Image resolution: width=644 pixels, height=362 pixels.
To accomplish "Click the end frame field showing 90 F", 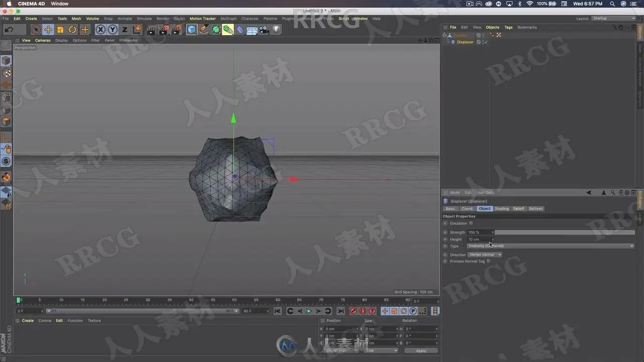I will pyautogui.click(x=255, y=311).
